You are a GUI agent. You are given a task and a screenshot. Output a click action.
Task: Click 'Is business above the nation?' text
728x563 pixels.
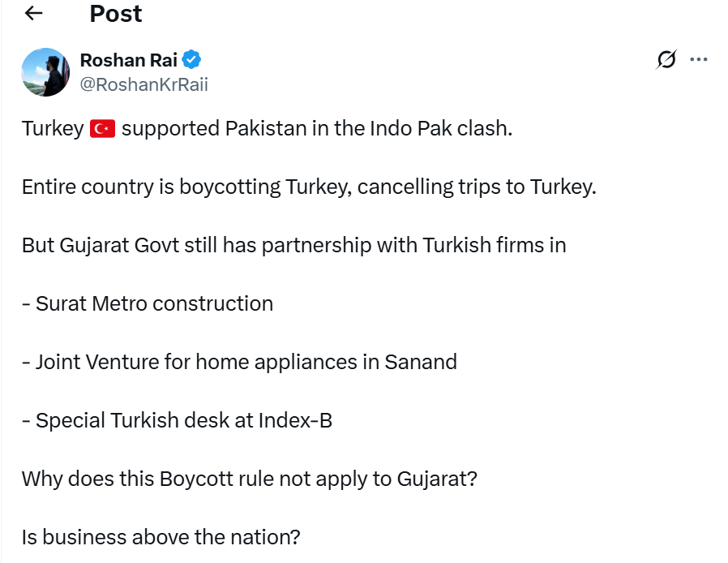click(161, 537)
